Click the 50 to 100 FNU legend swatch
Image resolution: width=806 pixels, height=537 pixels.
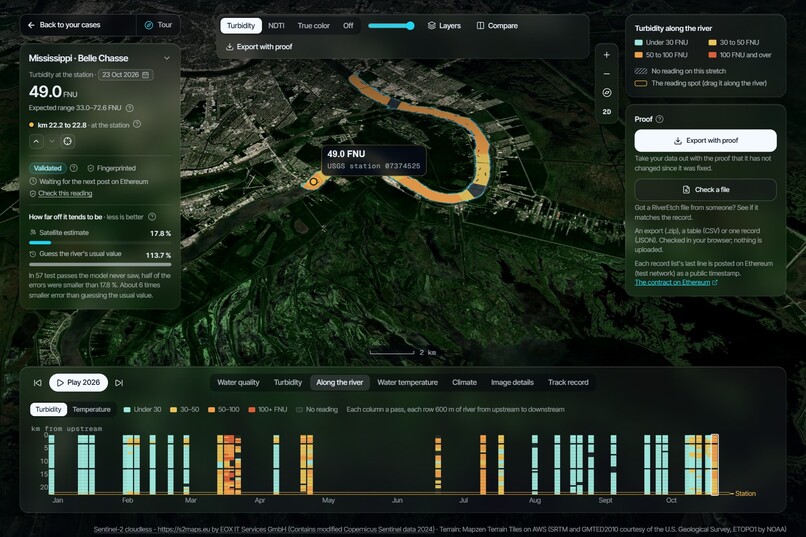638,55
